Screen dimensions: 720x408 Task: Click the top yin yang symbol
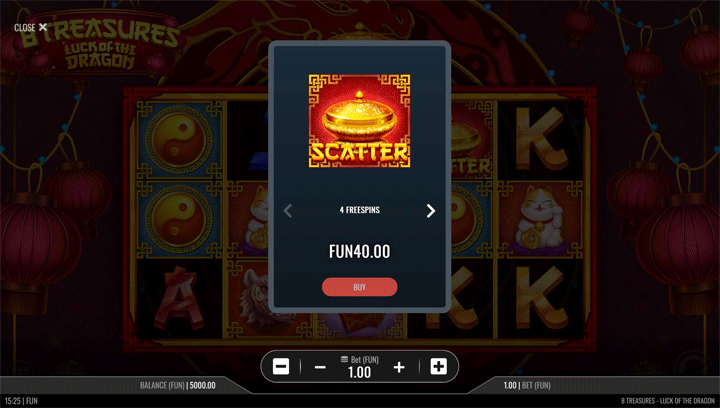click(x=178, y=140)
